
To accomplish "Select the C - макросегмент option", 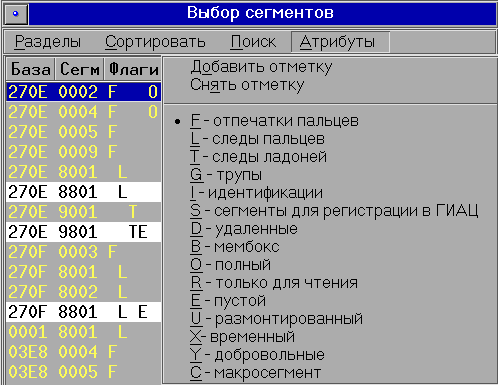I will point(255,373).
